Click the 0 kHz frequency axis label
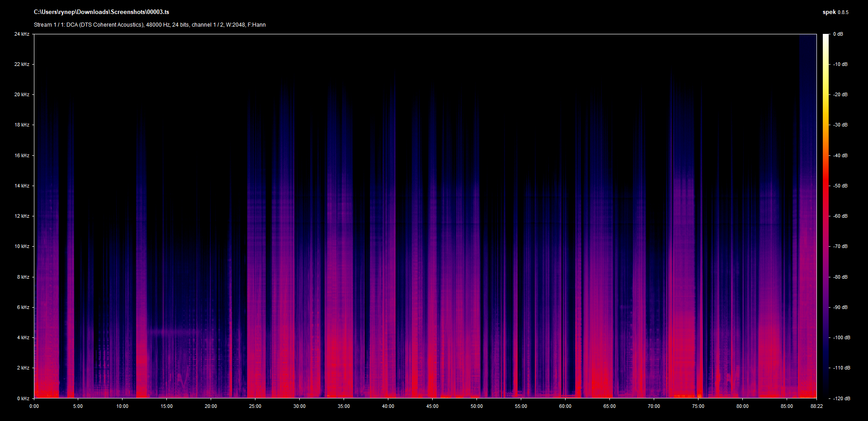The image size is (868, 421). [23, 398]
